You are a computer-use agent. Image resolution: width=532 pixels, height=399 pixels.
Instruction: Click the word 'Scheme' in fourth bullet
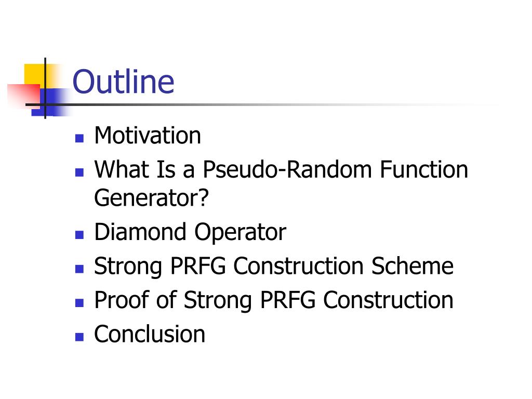pos(412,266)
